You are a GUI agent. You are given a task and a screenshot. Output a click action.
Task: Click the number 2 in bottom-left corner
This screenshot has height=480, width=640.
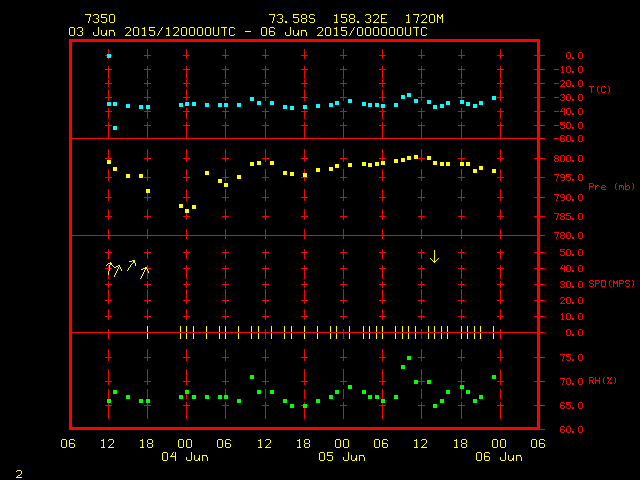coord(18,471)
